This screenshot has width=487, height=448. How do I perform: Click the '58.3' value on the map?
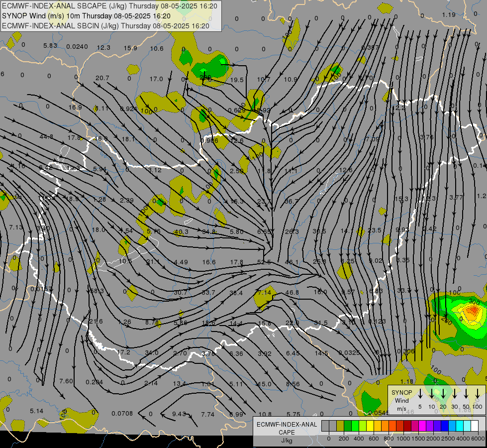point(97,291)
